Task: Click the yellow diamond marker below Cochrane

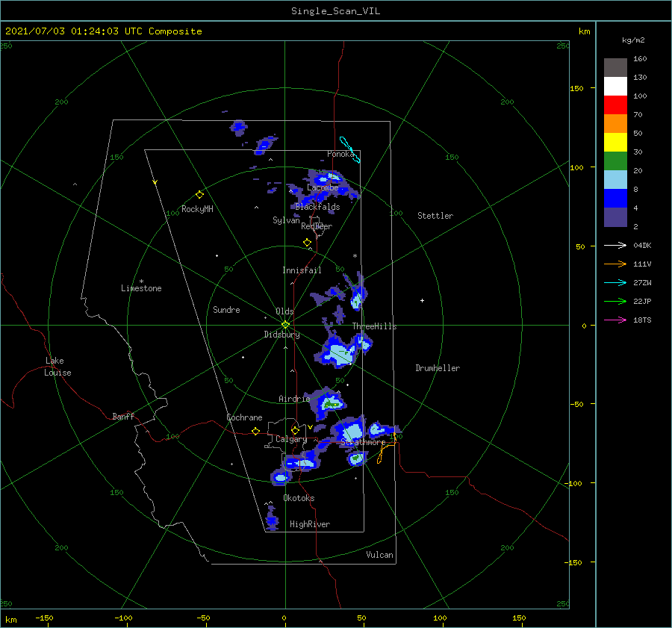Action: tap(255, 432)
